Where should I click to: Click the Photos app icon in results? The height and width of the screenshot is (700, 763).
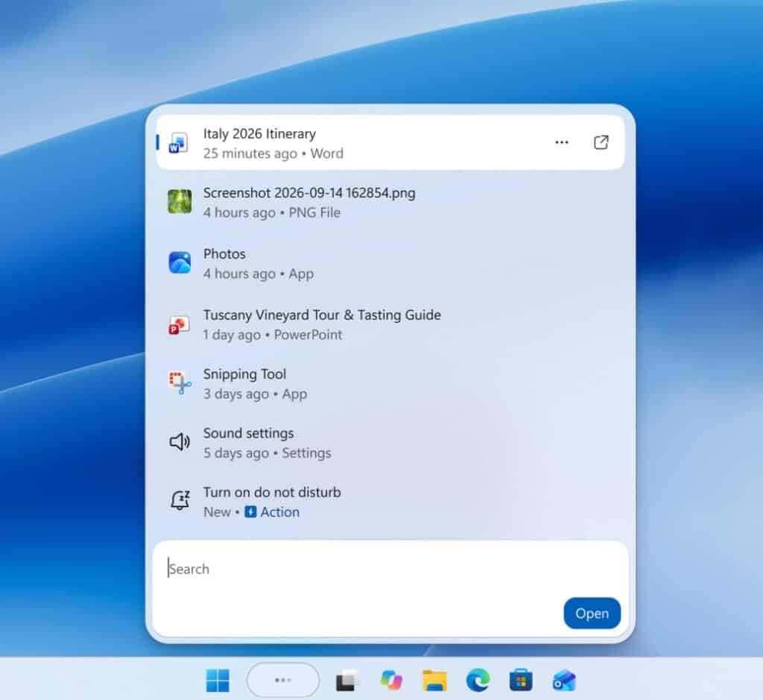(x=180, y=263)
